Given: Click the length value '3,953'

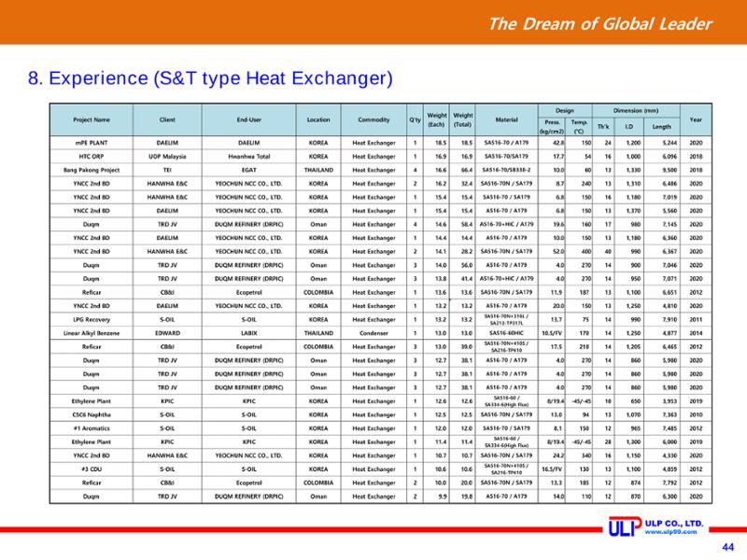Looking at the screenshot, I should point(669,401).
